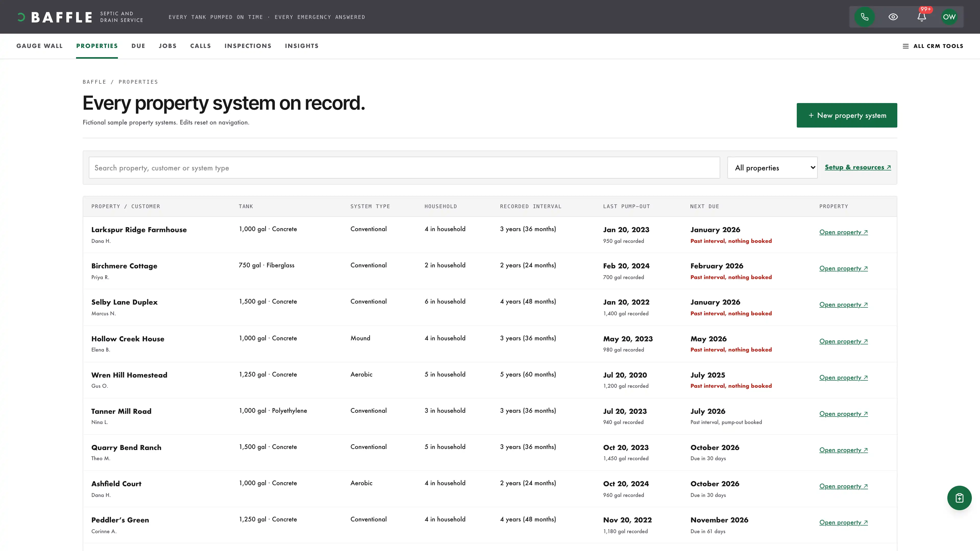The width and height of the screenshot is (980, 551).
Task: Open Setup & resources link
Action: 858,167
